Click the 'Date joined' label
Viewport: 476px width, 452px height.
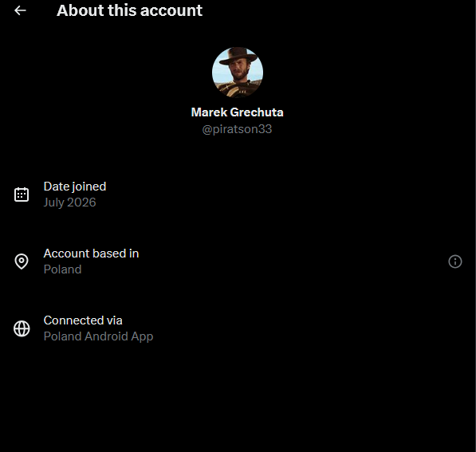(75, 187)
